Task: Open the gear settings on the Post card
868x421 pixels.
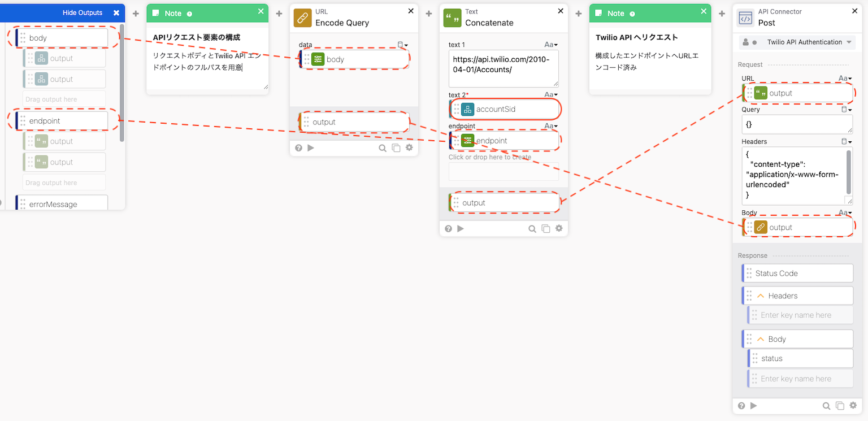Action: tap(853, 406)
